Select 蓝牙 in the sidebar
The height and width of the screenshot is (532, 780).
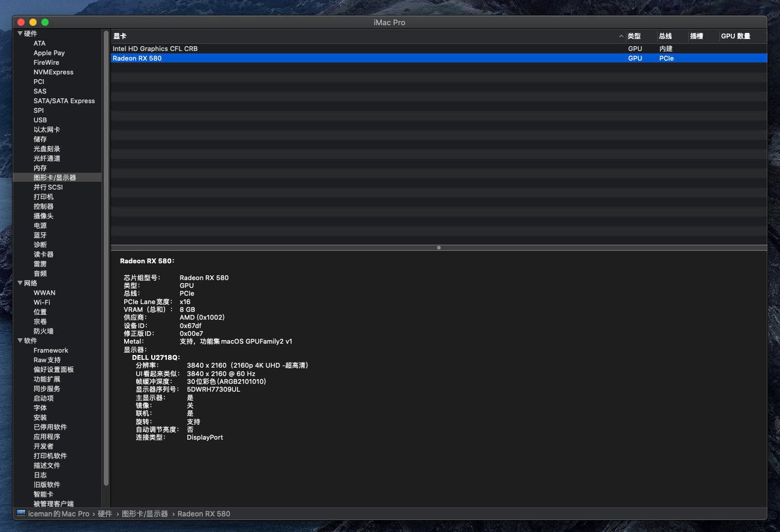coord(40,235)
